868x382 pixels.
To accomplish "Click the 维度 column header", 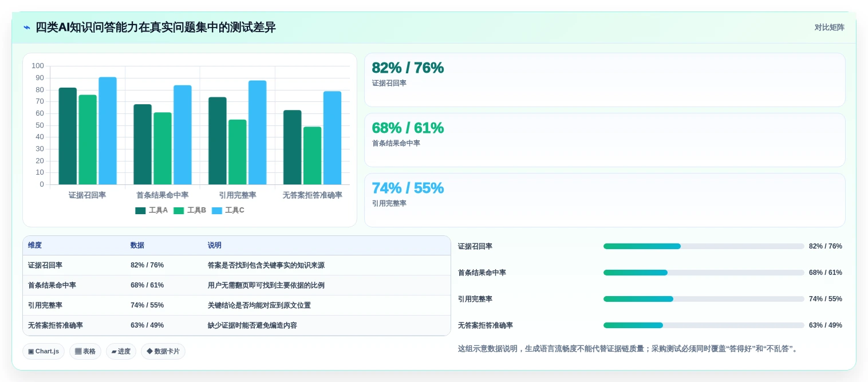I will (x=35, y=245).
